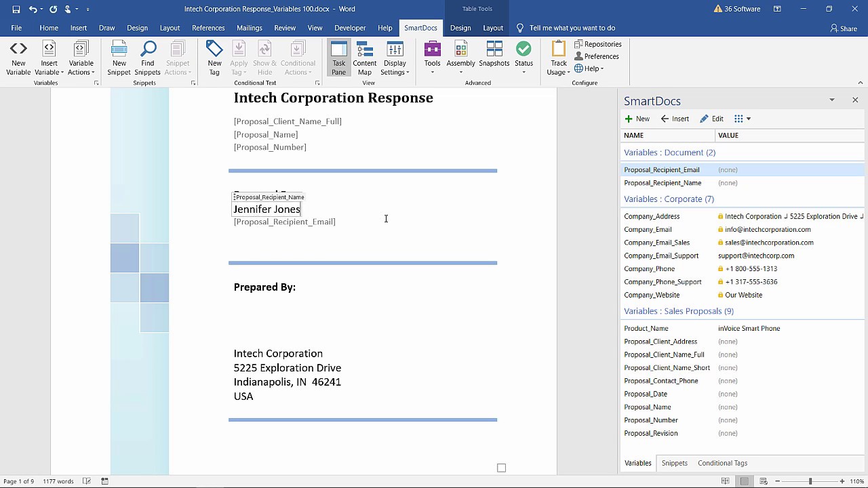Click the Share button
Screen dimensions: 868x488
(x=844, y=28)
